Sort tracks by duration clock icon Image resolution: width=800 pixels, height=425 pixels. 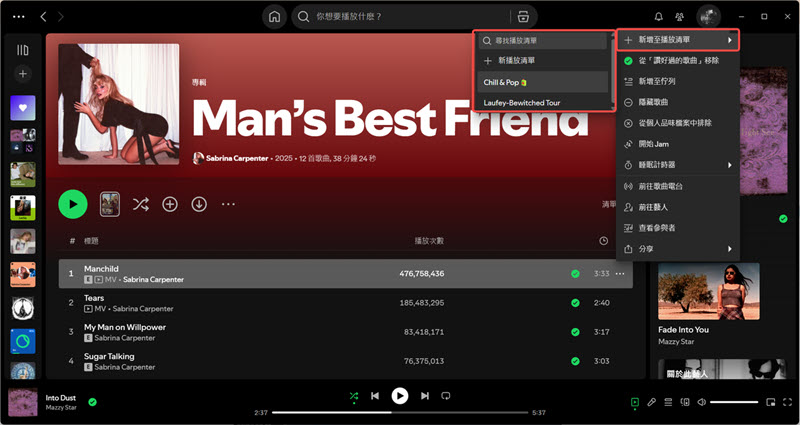pyautogui.click(x=604, y=241)
